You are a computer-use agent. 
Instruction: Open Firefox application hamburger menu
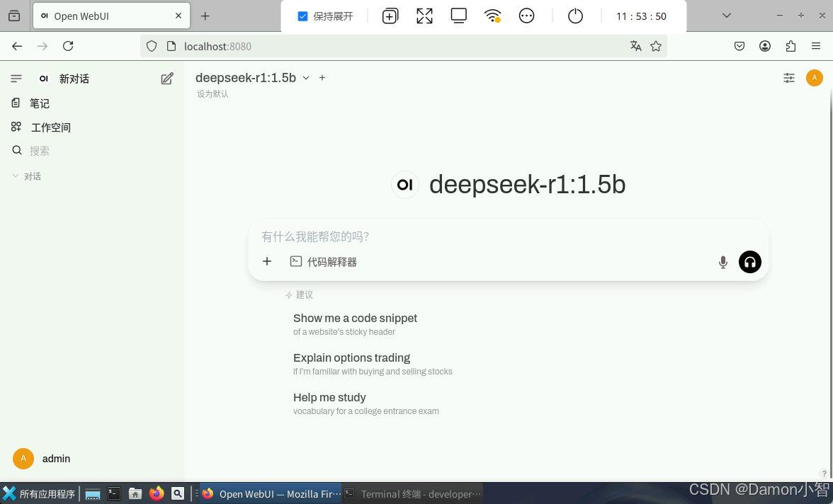(x=816, y=46)
